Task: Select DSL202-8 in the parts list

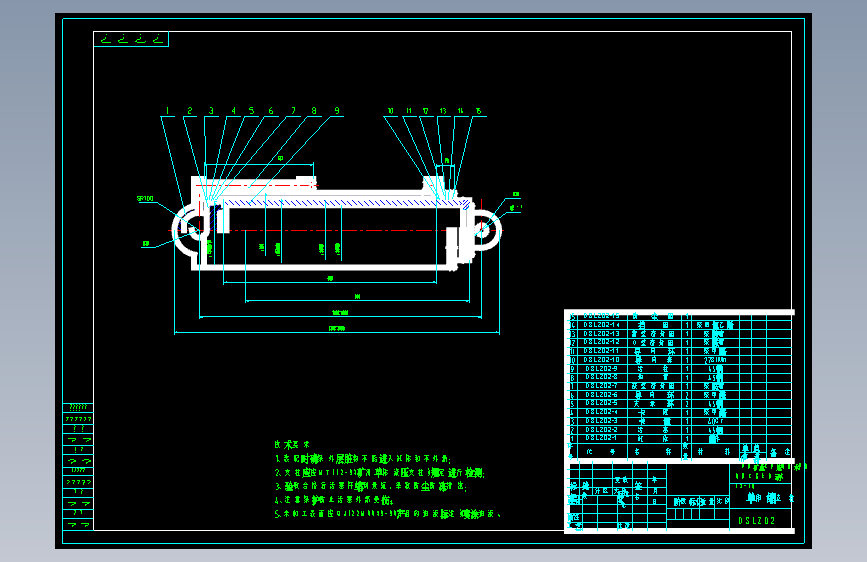Action: pyautogui.click(x=602, y=377)
